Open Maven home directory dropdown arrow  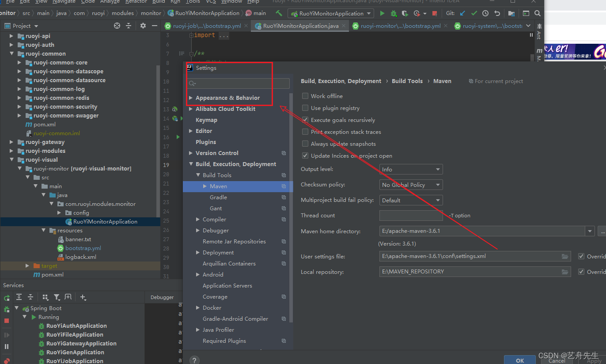(x=590, y=231)
